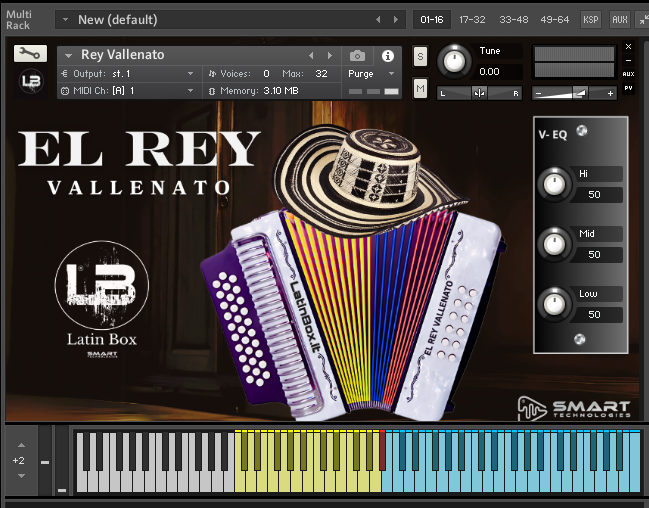The image size is (649, 508).
Task: Click the pitch wheel minus indicator
Action: [45, 462]
